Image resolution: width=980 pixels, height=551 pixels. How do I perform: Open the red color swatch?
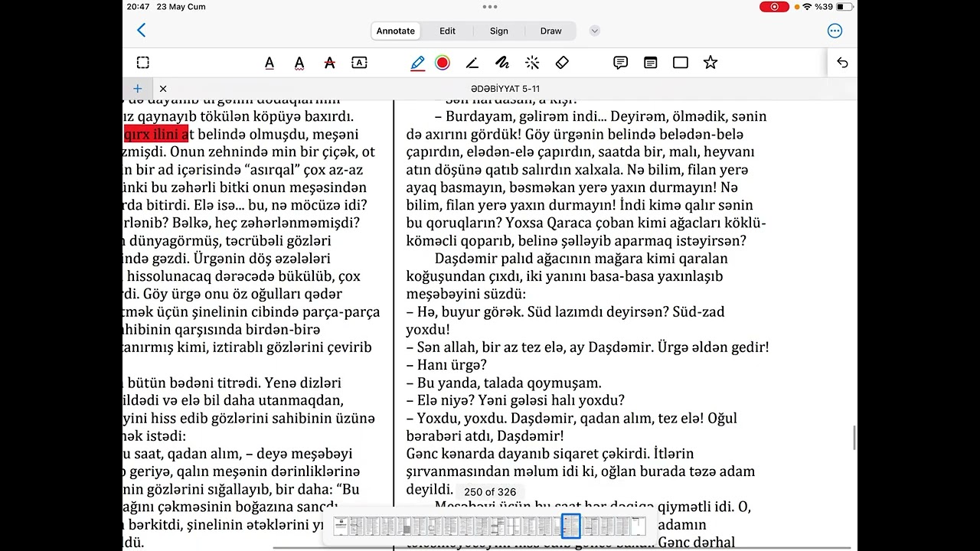[x=443, y=63]
